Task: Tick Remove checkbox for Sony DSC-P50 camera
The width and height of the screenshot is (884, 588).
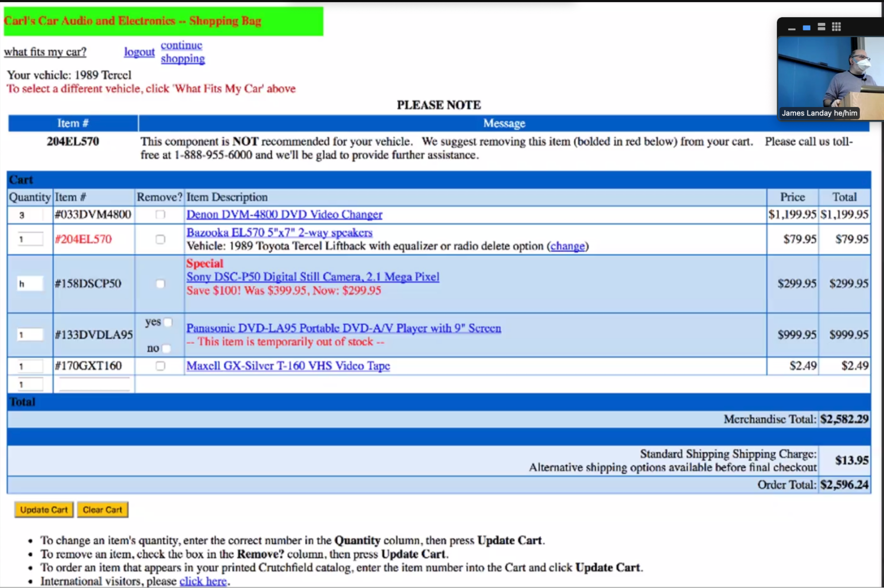Action: point(160,284)
